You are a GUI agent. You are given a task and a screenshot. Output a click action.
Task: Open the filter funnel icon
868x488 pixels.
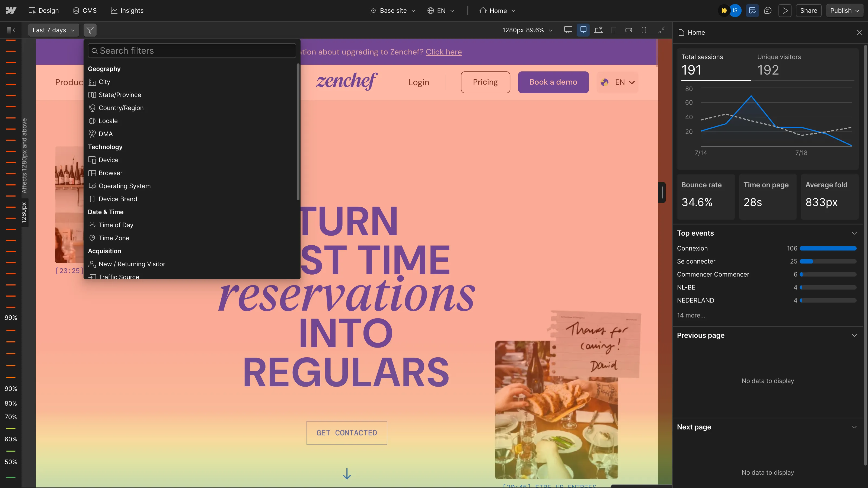(90, 30)
